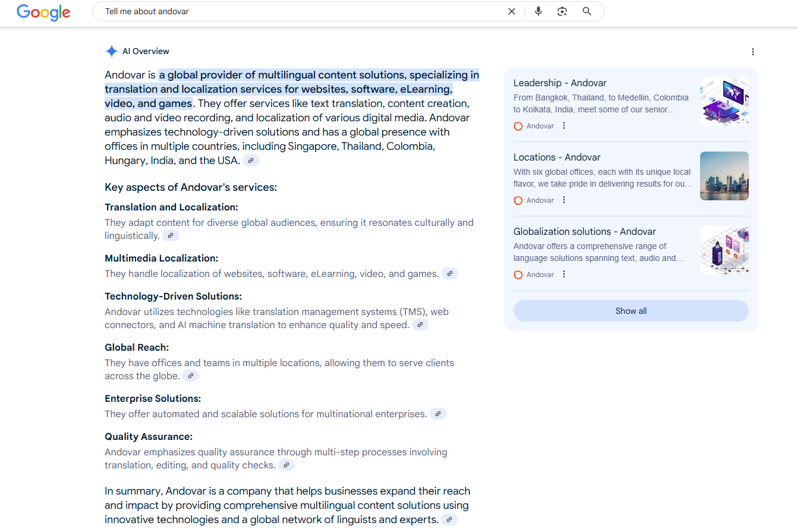
Task: Open more options for Leadership source
Action: pyautogui.click(x=564, y=126)
